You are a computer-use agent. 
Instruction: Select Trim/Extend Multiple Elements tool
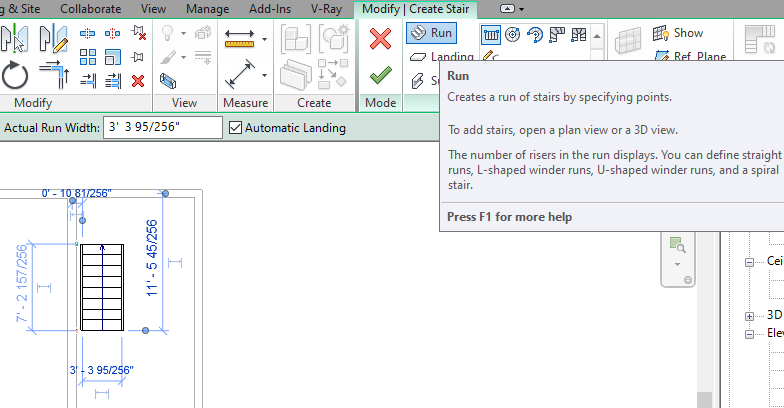[113, 80]
